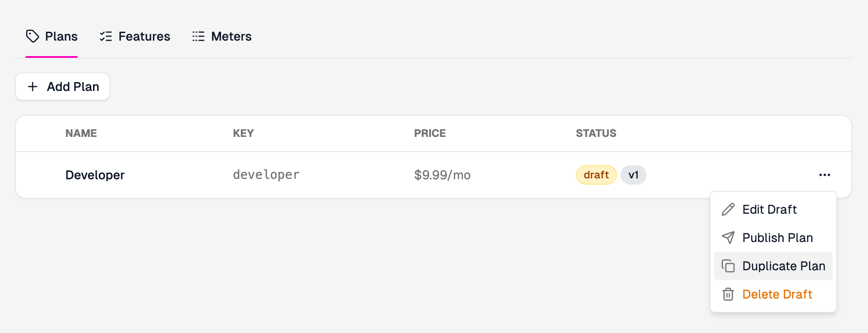Open the ellipsis actions menu for Developer
The height and width of the screenshot is (333, 868).
(x=824, y=174)
